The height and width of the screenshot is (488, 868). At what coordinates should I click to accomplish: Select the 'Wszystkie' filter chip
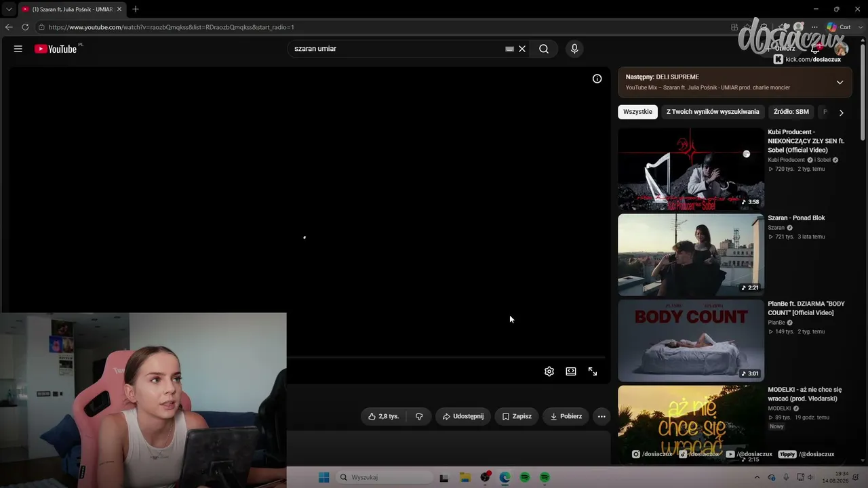pos(638,112)
